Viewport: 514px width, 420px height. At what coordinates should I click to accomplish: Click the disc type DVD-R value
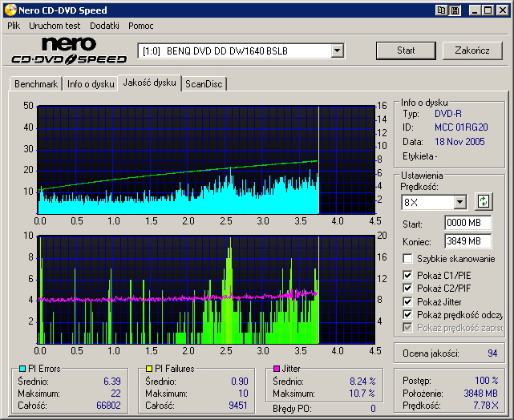coord(448,114)
